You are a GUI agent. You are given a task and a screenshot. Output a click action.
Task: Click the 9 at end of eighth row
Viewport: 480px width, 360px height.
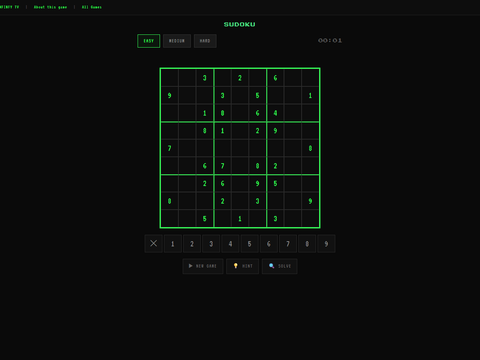click(x=310, y=201)
